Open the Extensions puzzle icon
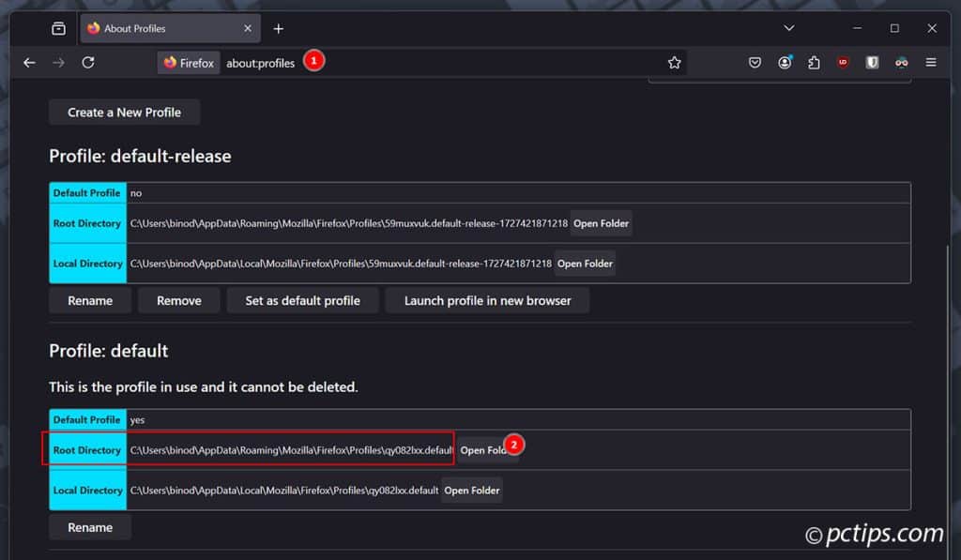Screen dimensions: 961x560 click(814, 63)
